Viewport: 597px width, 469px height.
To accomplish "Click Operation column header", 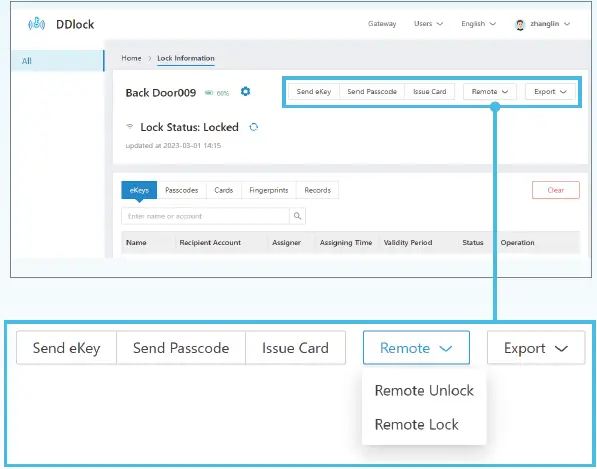I will (517, 242).
